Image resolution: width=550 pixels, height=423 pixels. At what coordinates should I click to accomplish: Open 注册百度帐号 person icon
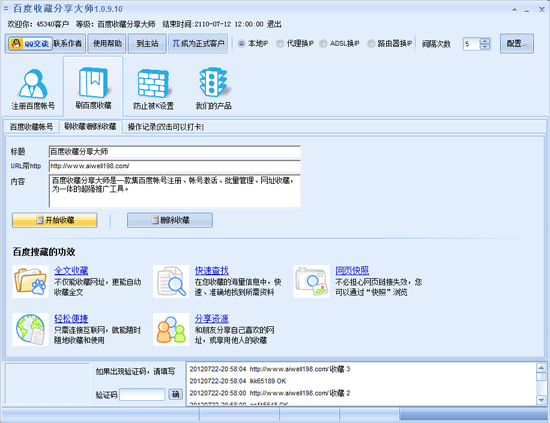point(33,83)
